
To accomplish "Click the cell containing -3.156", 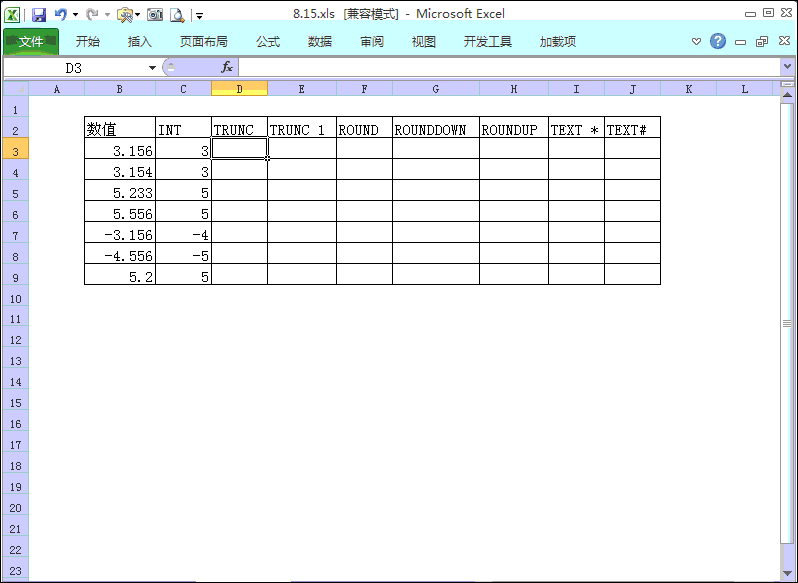I will (x=120, y=232).
